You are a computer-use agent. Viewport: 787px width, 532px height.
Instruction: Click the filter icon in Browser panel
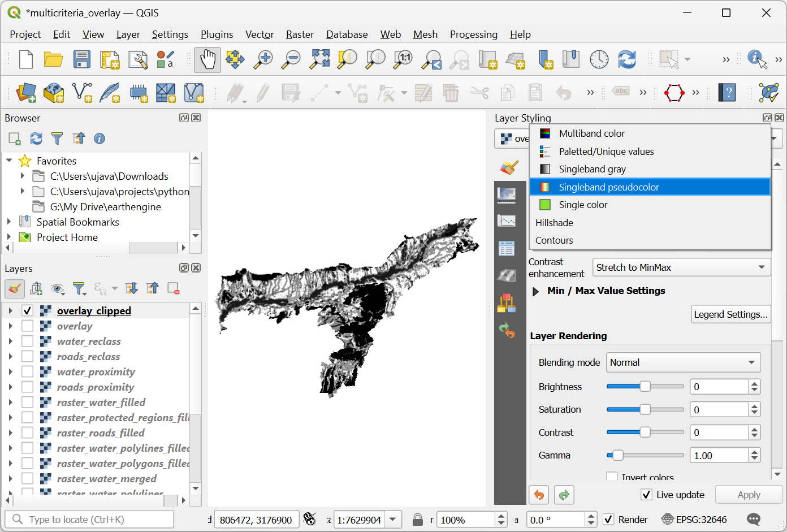(57, 139)
